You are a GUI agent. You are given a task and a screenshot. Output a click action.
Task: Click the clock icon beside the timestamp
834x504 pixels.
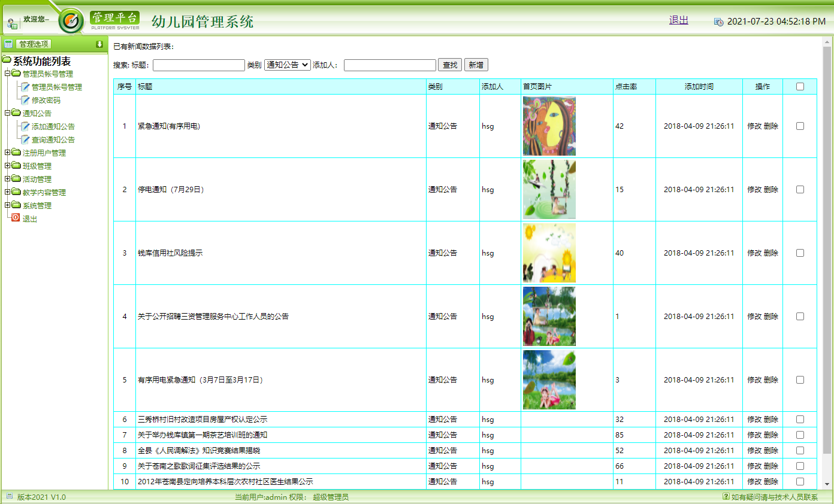click(718, 22)
